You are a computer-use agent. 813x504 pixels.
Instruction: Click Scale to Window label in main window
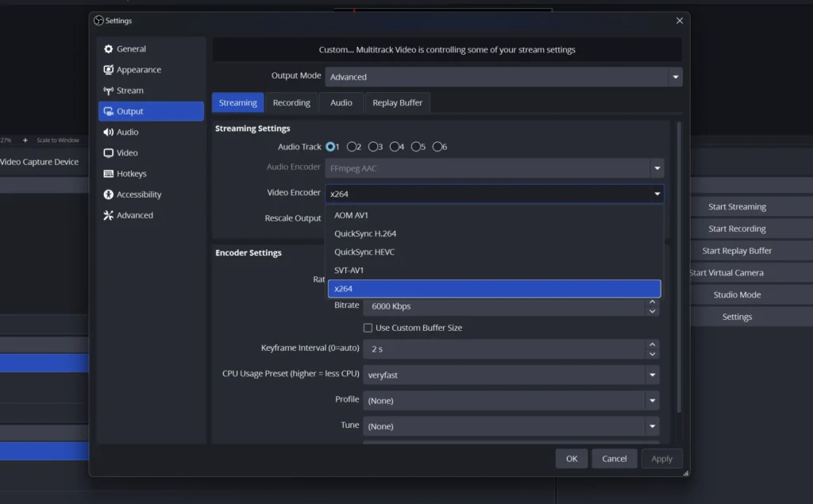point(57,140)
